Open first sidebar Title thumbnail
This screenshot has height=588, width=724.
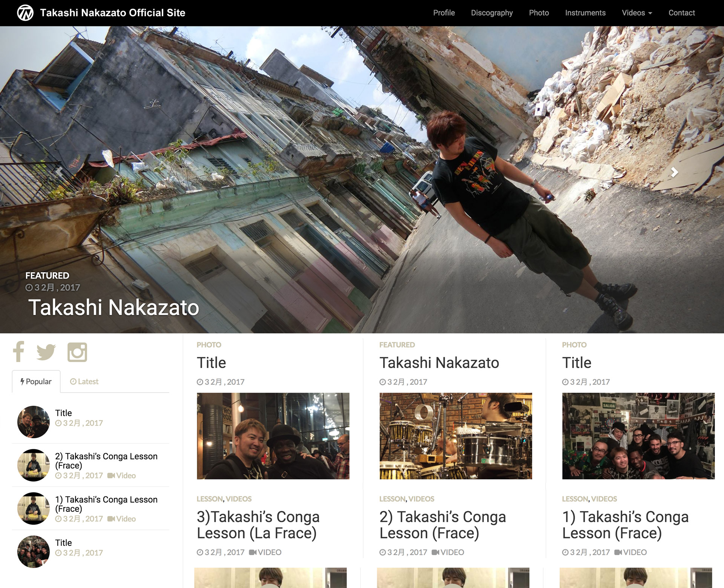[34, 422]
